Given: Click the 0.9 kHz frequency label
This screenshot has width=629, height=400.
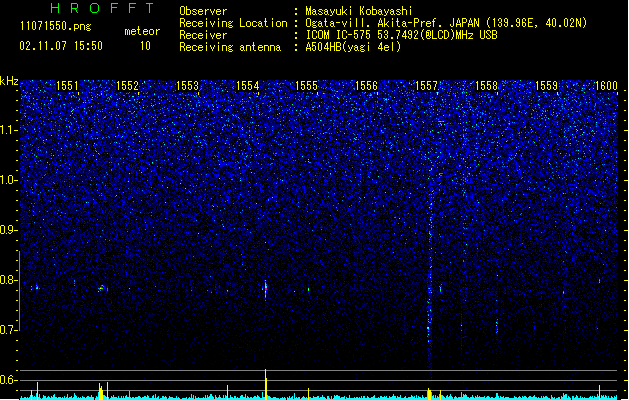Looking at the screenshot, I should click(x=8, y=230).
